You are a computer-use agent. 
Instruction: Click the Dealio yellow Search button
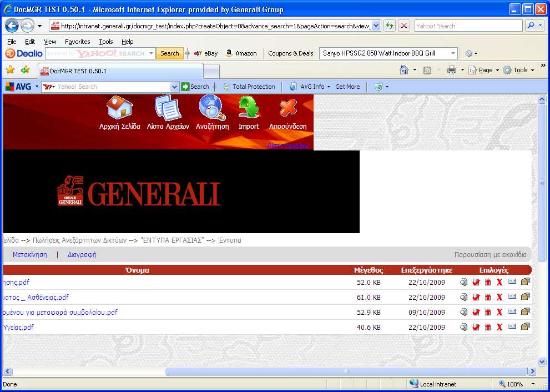pos(169,53)
